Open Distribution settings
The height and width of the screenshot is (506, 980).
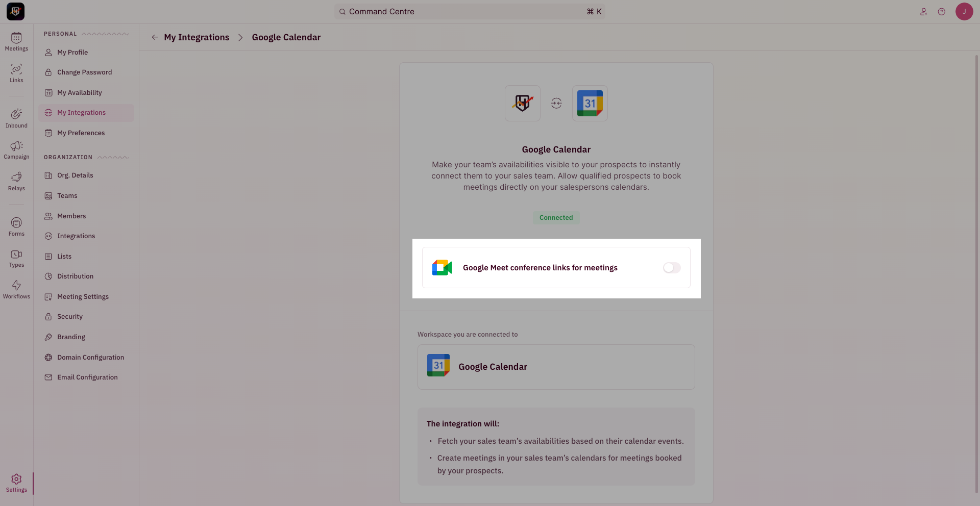(x=86, y=276)
